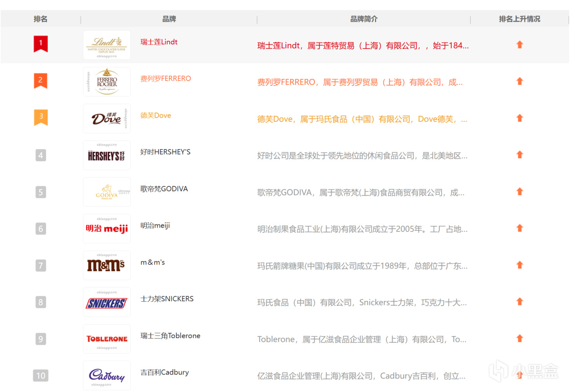Click the rising arrow in the FERRERO row
The height and width of the screenshot is (392, 575).
[x=520, y=81]
